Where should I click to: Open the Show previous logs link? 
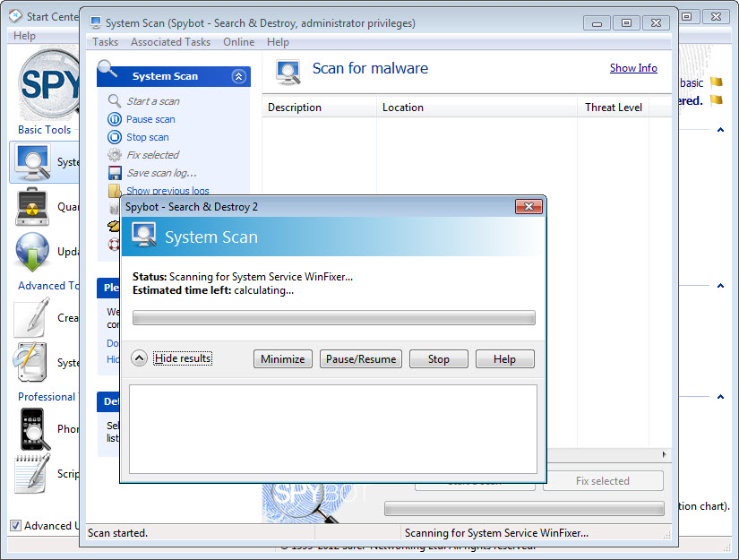(x=168, y=191)
